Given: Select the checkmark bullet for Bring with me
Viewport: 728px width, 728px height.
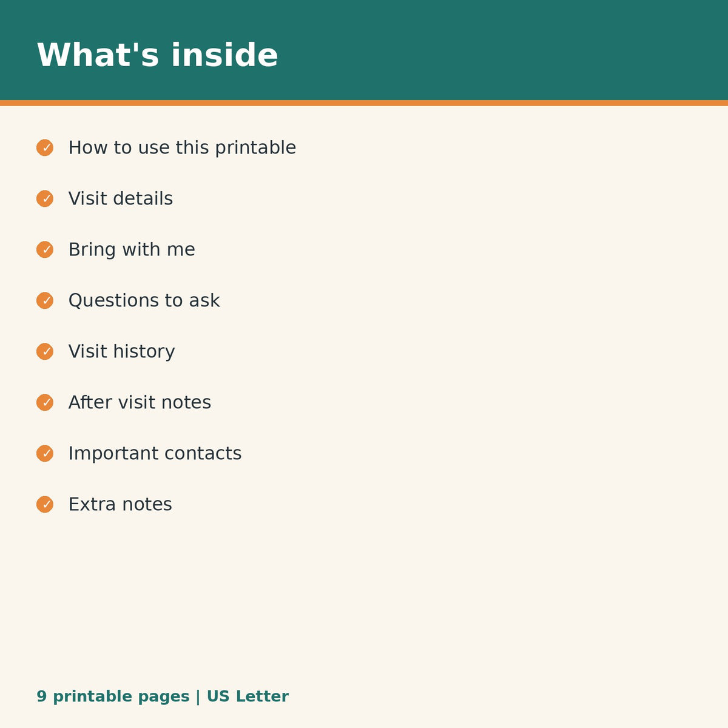Looking at the screenshot, I should pyautogui.click(x=45, y=250).
